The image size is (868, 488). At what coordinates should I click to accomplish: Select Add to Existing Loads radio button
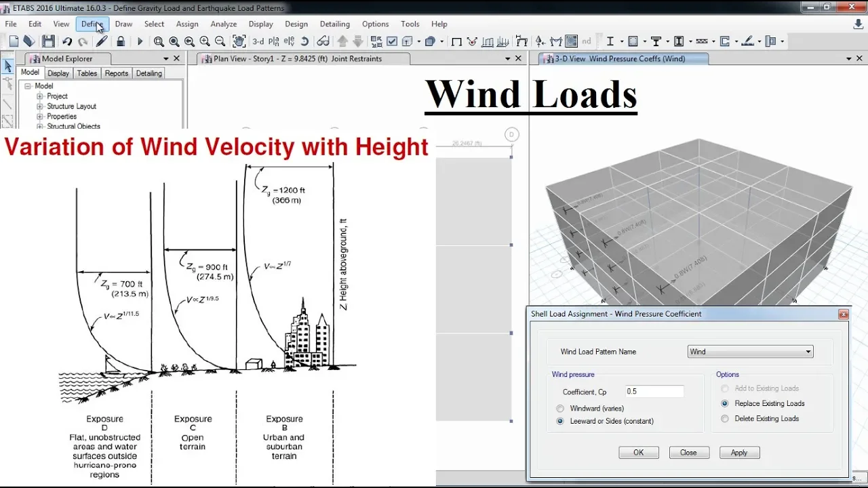725,388
